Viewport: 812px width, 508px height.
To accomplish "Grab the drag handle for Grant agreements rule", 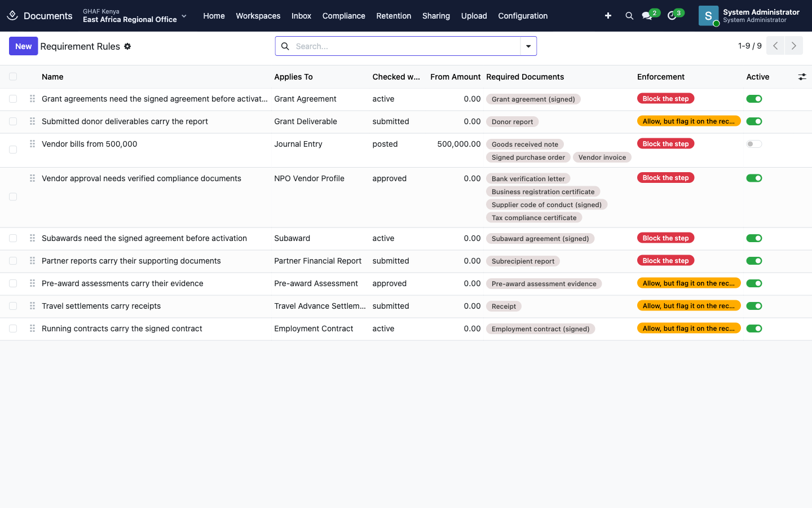I will coord(32,99).
